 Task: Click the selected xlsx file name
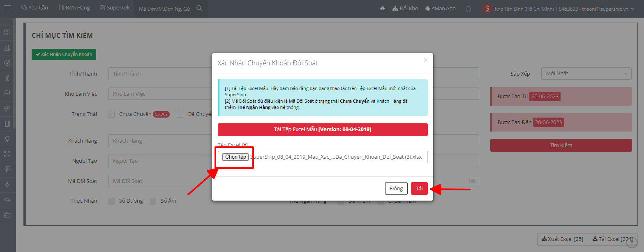tap(336, 157)
